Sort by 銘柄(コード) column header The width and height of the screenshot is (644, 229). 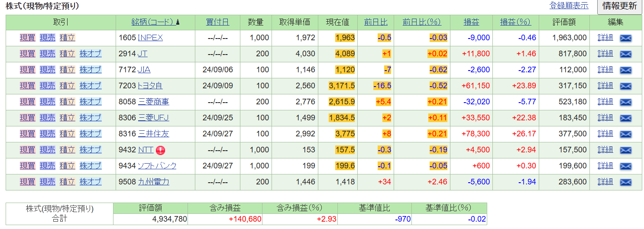(x=152, y=22)
